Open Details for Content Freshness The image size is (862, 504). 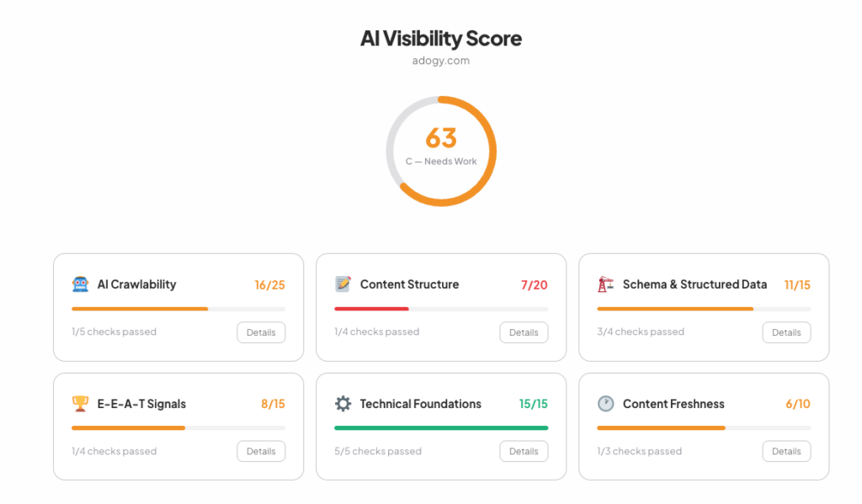(786, 451)
